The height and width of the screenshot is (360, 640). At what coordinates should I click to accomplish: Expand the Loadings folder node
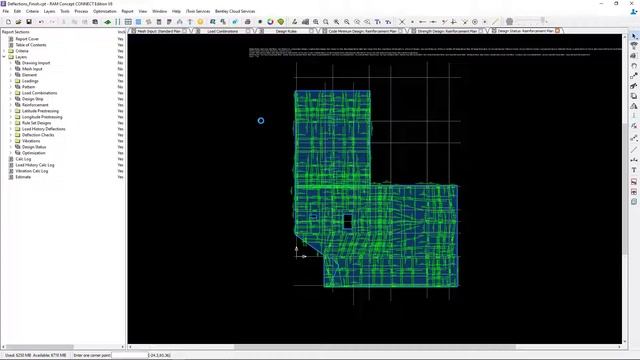pyautogui.click(x=11, y=81)
